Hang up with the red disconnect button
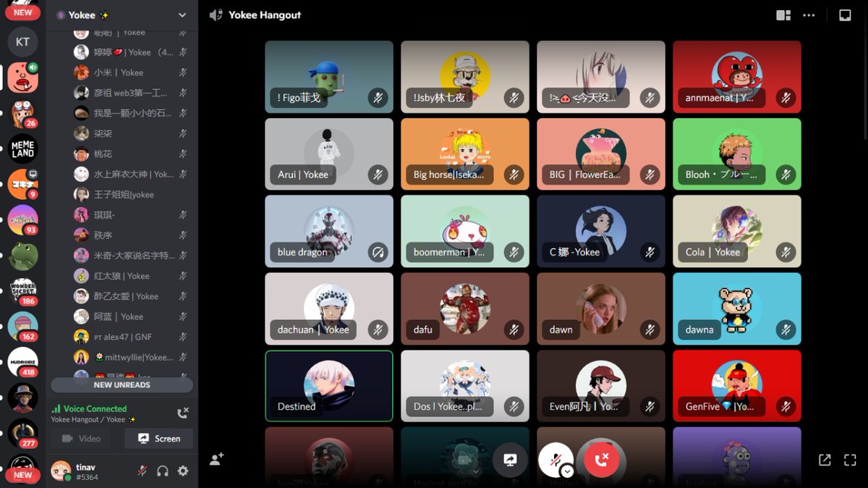This screenshot has height=488, width=868. [601, 459]
